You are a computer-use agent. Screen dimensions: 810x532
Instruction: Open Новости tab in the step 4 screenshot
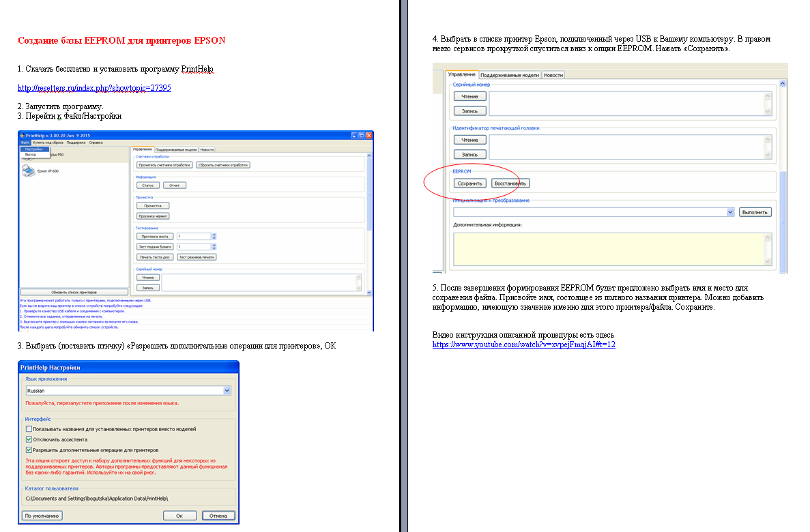tap(553, 75)
